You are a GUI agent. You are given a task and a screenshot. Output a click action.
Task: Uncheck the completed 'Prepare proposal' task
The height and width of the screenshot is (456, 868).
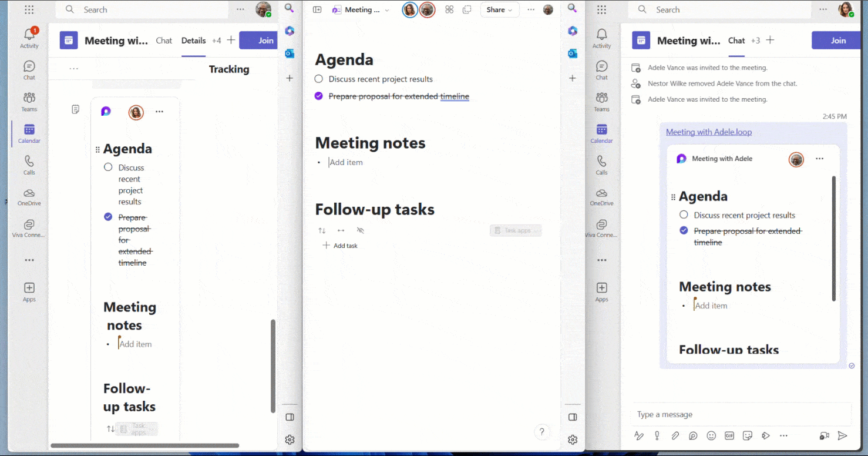click(318, 95)
